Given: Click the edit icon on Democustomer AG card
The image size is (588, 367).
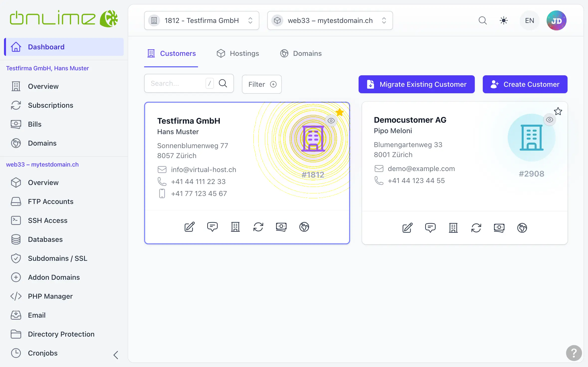Looking at the screenshot, I should 407,228.
